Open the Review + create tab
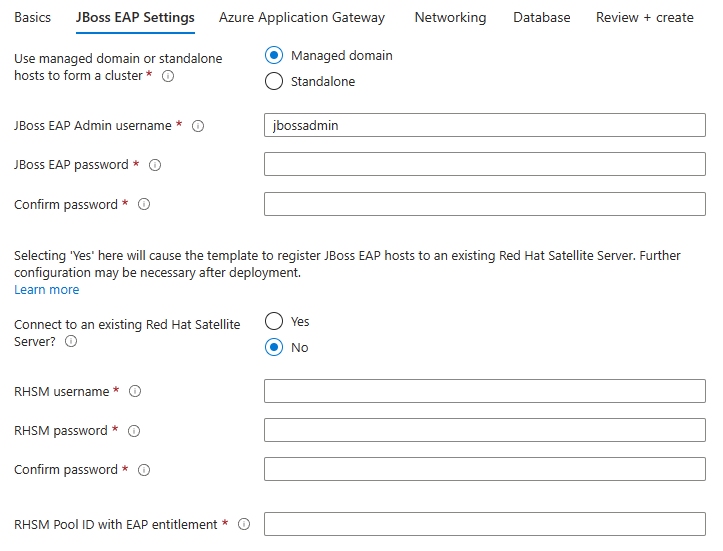This screenshot has height=551, width=723. (645, 18)
